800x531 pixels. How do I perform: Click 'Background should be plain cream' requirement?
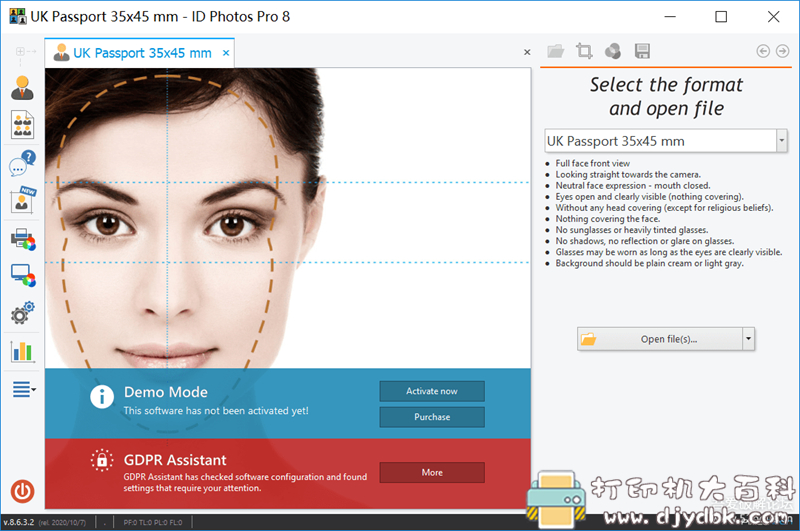coord(649,263)
